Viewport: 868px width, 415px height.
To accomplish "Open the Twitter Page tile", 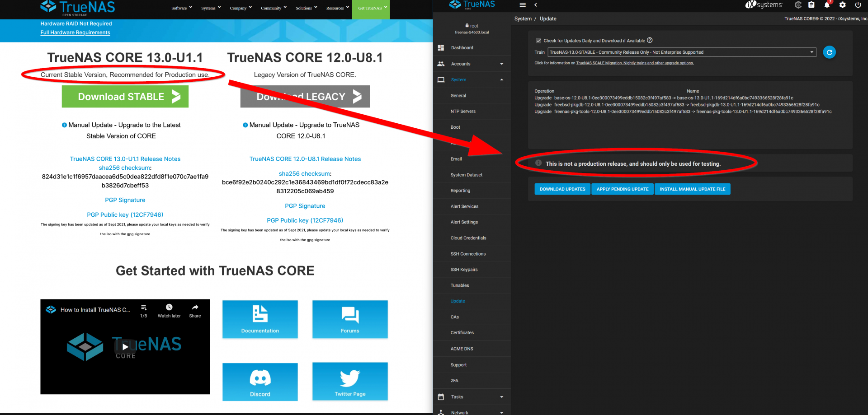I will (350, 382).
